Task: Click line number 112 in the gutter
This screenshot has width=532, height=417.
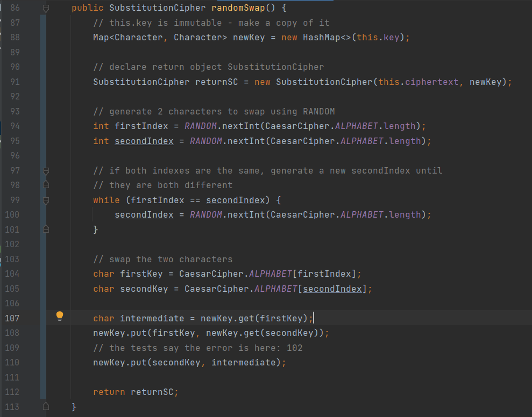Action: point(12,392)
